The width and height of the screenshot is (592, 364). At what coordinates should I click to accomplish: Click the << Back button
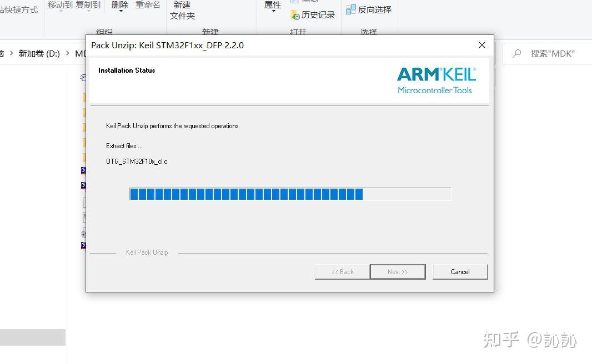(343, 271)
